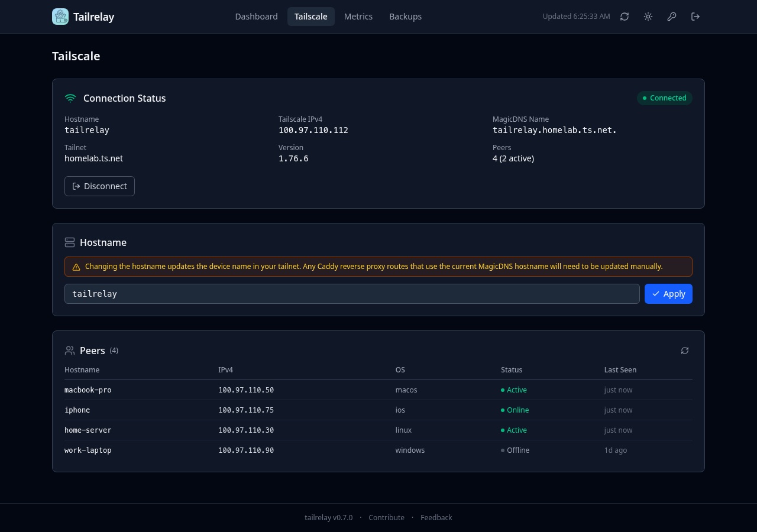Screen dimensions: 757x532
Task: Open the Dashboard tab
Action: point(256,17)
